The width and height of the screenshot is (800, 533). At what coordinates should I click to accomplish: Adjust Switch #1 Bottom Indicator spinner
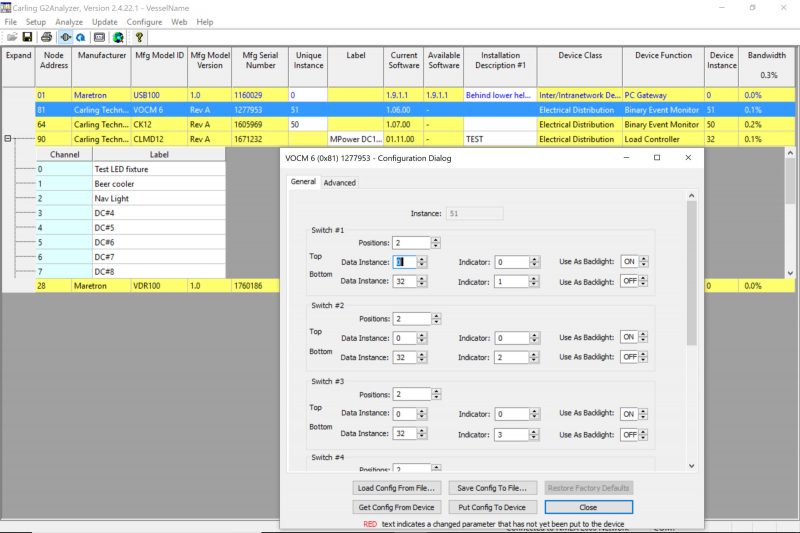pyautogui.click(x=534, y=282)
